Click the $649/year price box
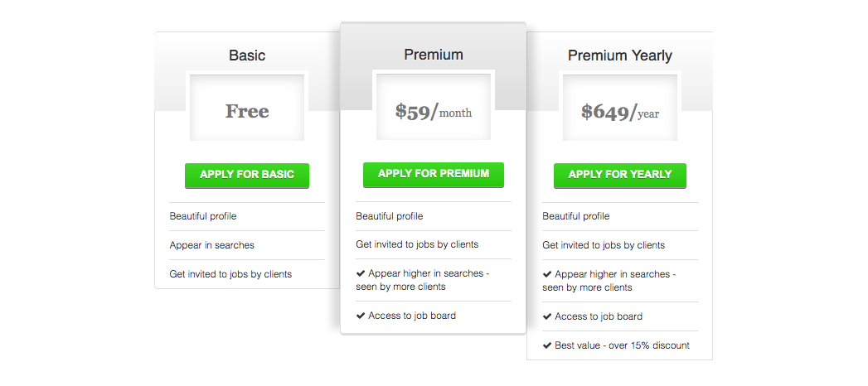The image size is (868, 386). tap(619, 111)
